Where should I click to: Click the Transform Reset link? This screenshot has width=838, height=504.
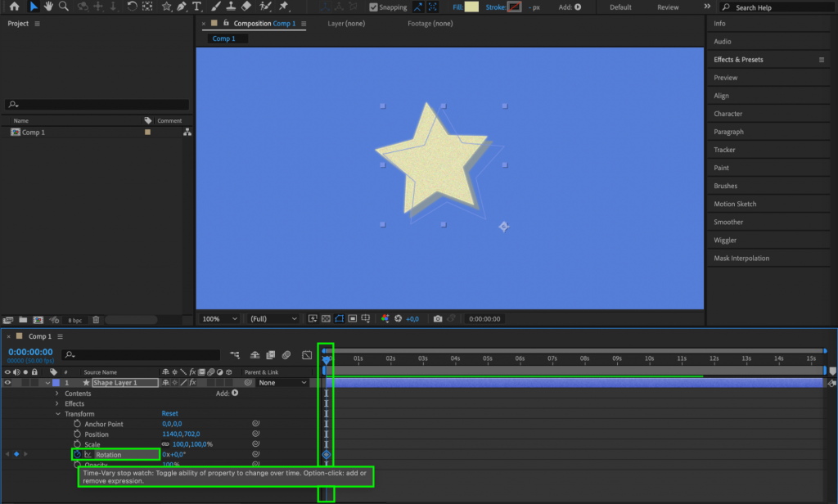(x=169, y=413)
